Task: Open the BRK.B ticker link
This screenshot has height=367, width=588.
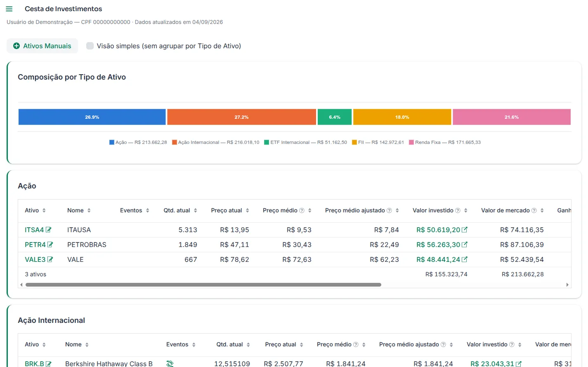Action: (x=34, y=364)
